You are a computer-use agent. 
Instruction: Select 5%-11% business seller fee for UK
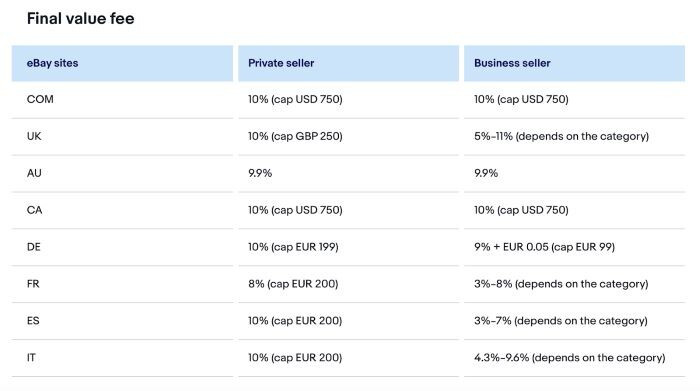562,136
